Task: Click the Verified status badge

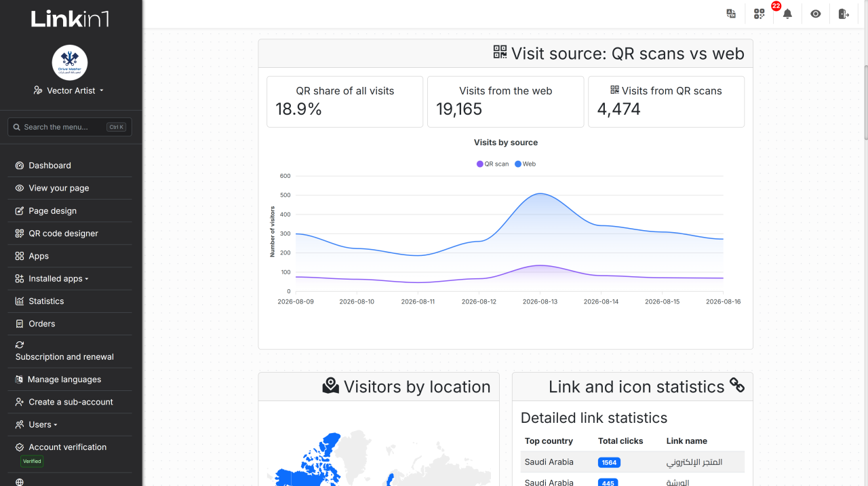Action: (x=32, y=461)
